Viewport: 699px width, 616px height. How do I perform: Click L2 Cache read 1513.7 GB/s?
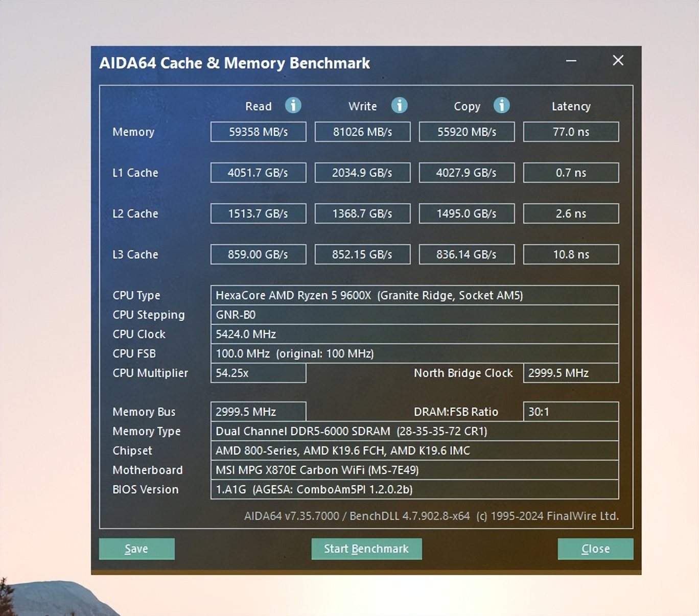[x=259, y=214]
